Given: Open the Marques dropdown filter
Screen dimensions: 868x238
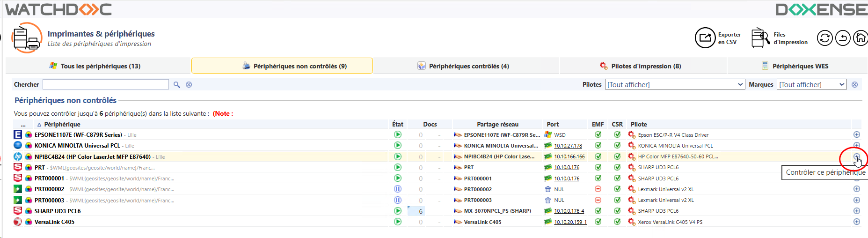Looking at the screenshot, I should point(811,85).
